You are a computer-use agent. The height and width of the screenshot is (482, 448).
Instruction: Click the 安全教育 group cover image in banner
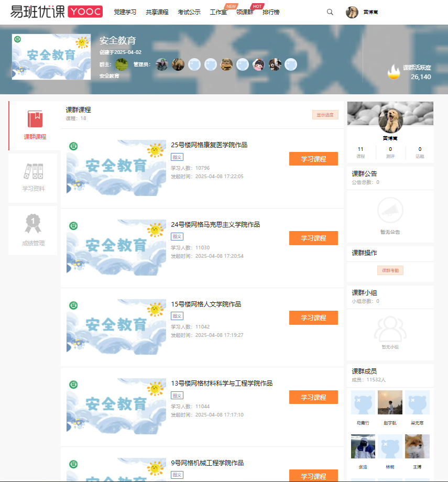point(51,57)
